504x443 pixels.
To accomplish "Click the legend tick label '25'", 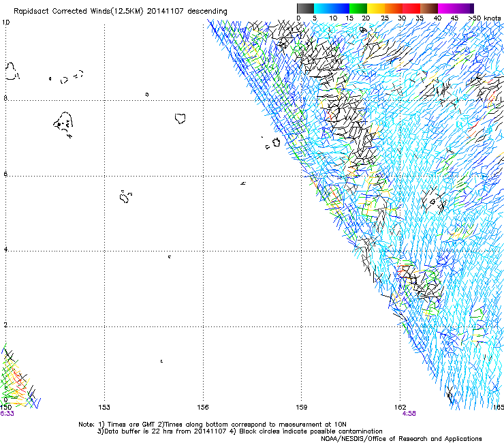I will tap(385, 18).
